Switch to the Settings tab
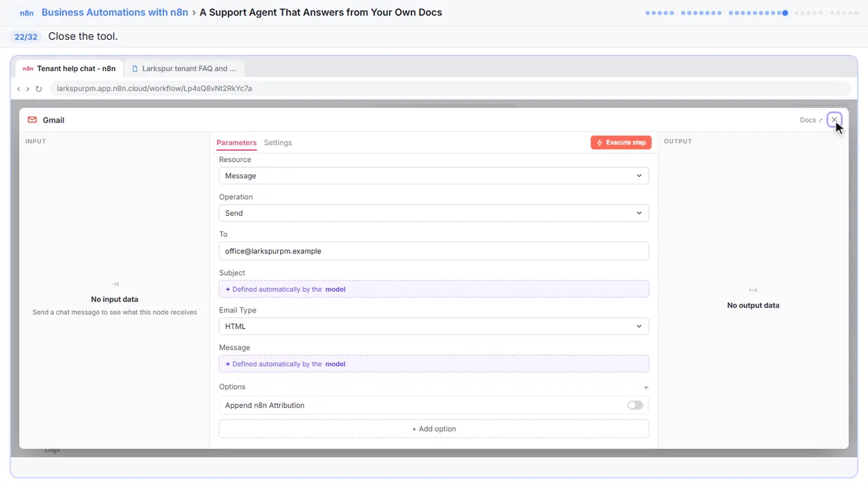Viewport: 868px width, 488px height. click(278, 143)
